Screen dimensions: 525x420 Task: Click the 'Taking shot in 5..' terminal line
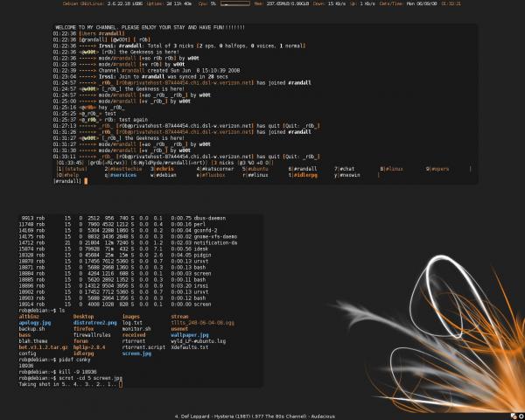(x=71, y=384)
